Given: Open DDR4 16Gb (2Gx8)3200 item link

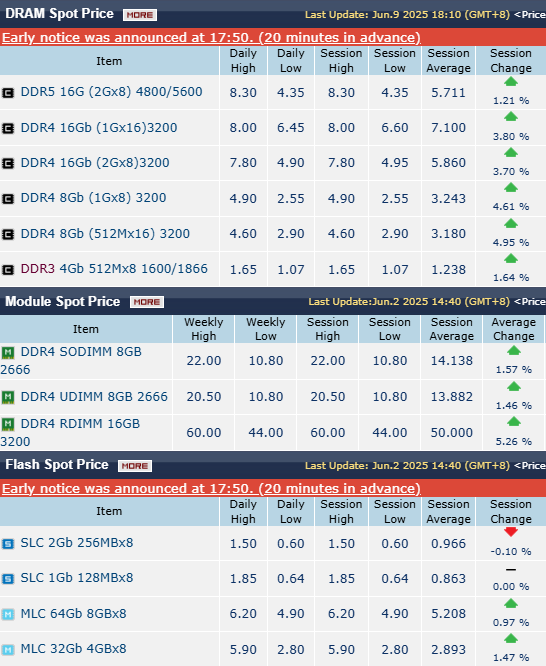Looking at the screenshot, I should click(x=95, y=163).
